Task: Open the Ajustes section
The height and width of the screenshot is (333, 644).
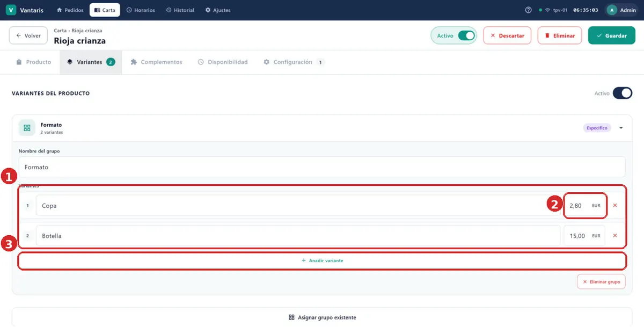Action: pos(218,10)
